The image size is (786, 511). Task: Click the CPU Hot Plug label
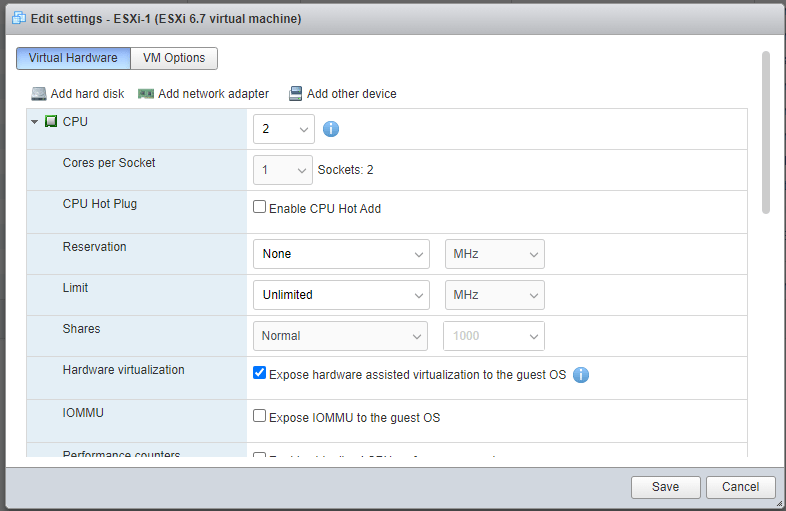[x=100, y=204]
